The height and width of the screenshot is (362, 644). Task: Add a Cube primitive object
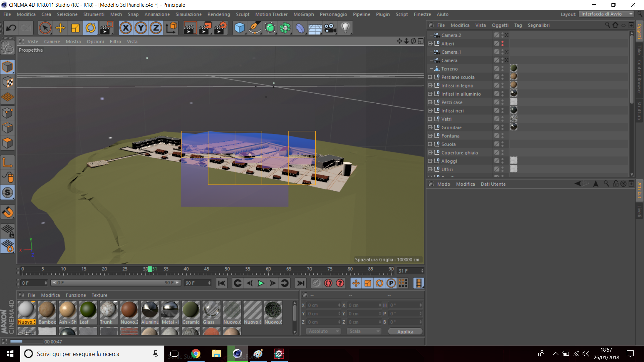coord(239,28)
